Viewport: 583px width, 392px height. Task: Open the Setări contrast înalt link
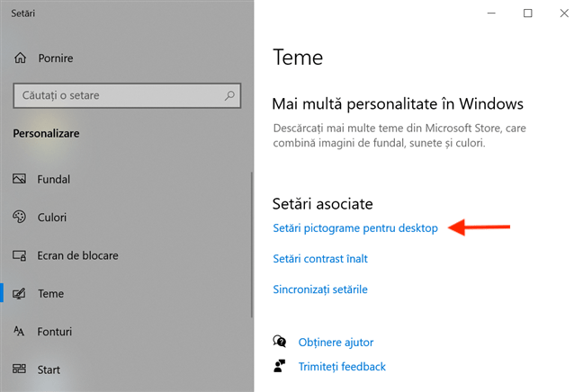pyautogui.click(x=320, y=259)
